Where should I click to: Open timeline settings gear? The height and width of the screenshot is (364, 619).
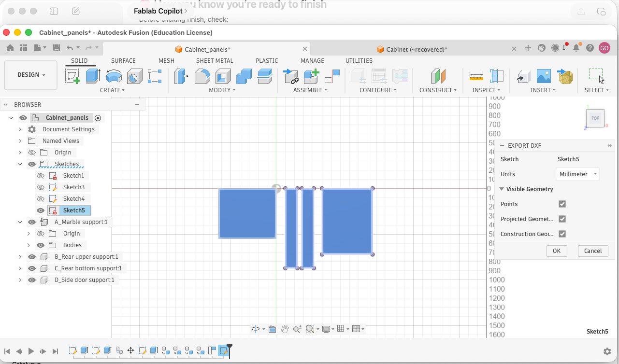[x=607, y=351]
